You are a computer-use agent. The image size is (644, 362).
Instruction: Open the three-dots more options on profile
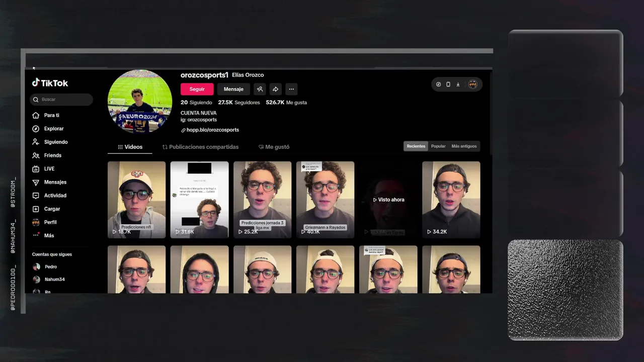pyautogui.click(x=291, y=89)
